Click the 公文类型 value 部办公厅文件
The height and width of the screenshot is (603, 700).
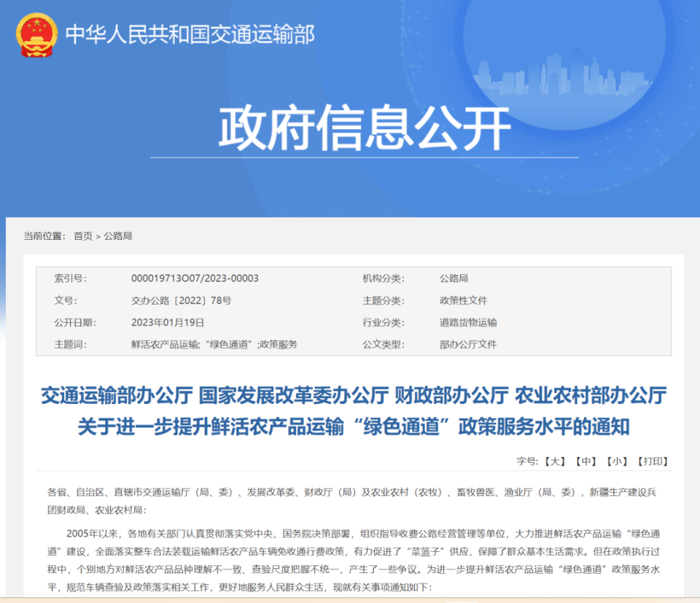click(x=468, y=344)
